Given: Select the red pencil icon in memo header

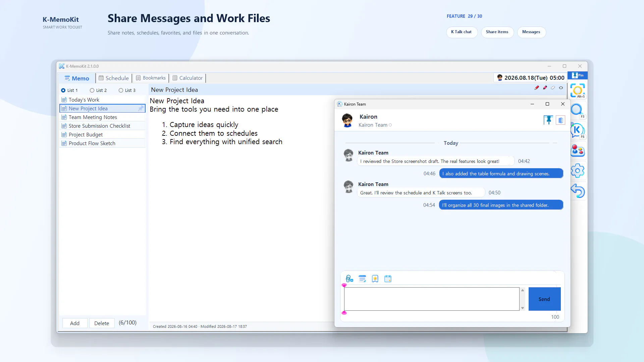Looking at the screenshot, I should click(537, 88).
